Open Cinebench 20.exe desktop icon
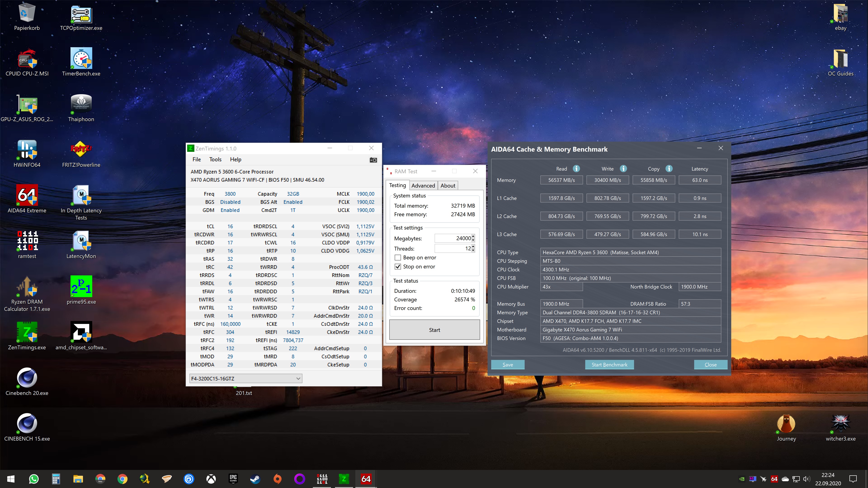 pyautogui.click(x=27, y=382)
